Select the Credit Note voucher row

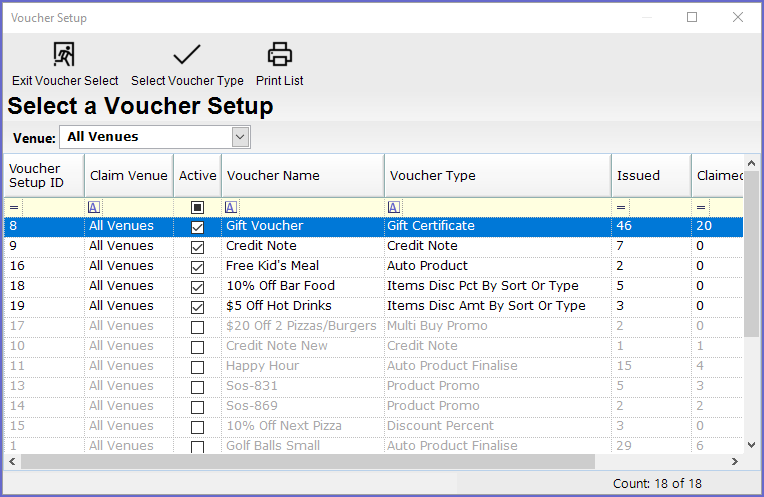(300, 246)
